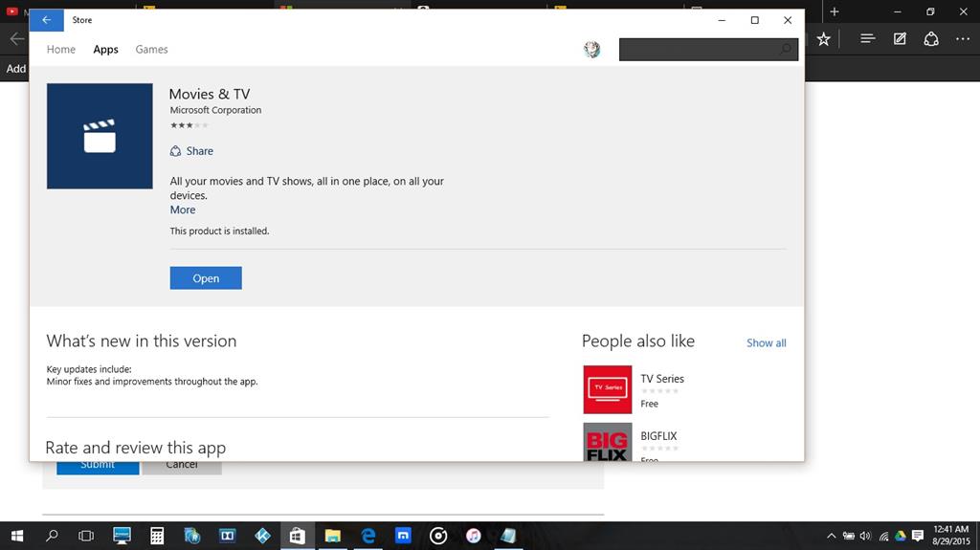The image size is (980, 550).
Task: Click Edge's Make a Web Note icon
Action: point(900,39)
